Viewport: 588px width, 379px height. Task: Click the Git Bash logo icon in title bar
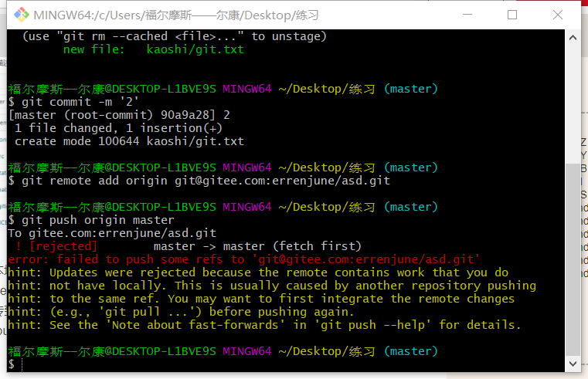coord(22,15)
